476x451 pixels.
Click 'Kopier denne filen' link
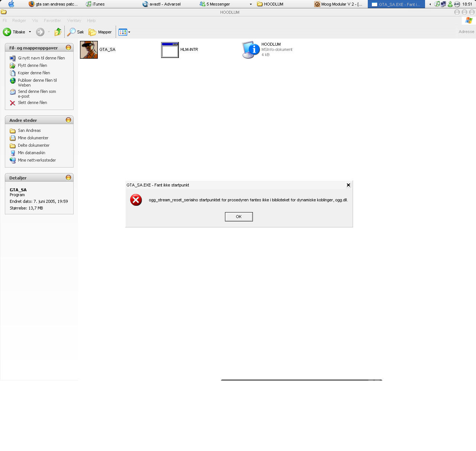coord(34,73)
